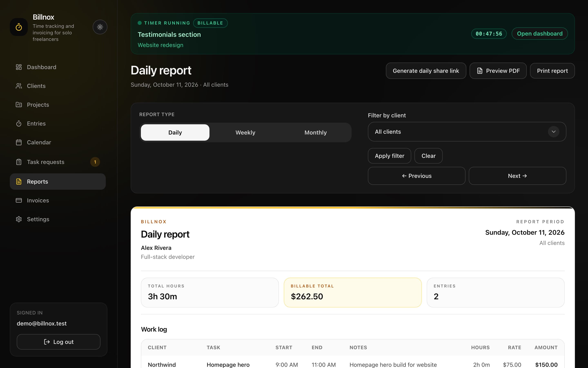The width and height of the screenshot is (588, 368).
Task: Click the Testimonials section task title
Action: coord(169,35)
